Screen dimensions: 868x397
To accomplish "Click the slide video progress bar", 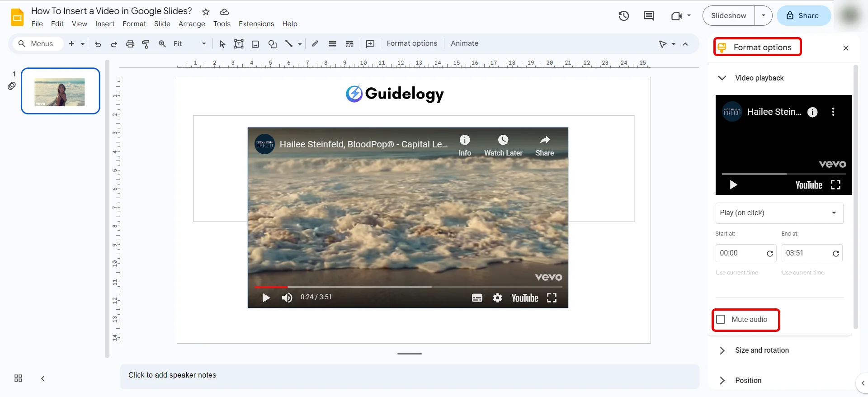I will (408, 287).
